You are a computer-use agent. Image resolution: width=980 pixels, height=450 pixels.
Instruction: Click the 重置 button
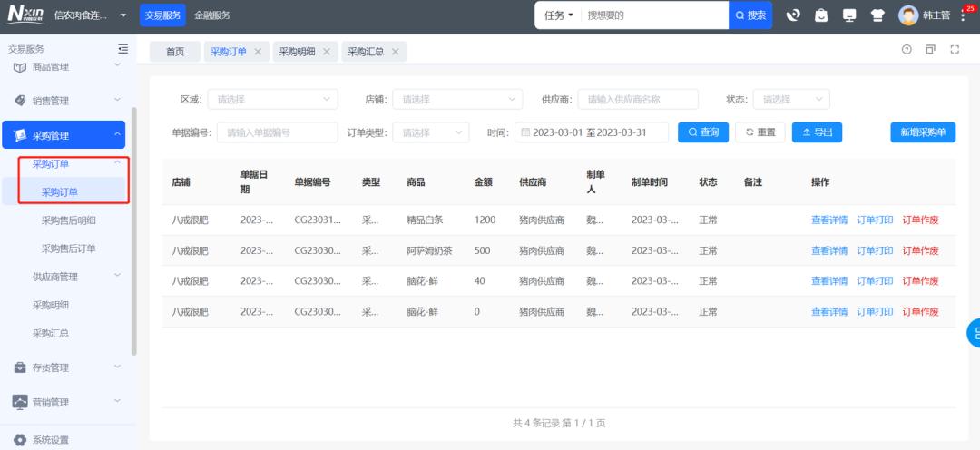pos(760,132)
